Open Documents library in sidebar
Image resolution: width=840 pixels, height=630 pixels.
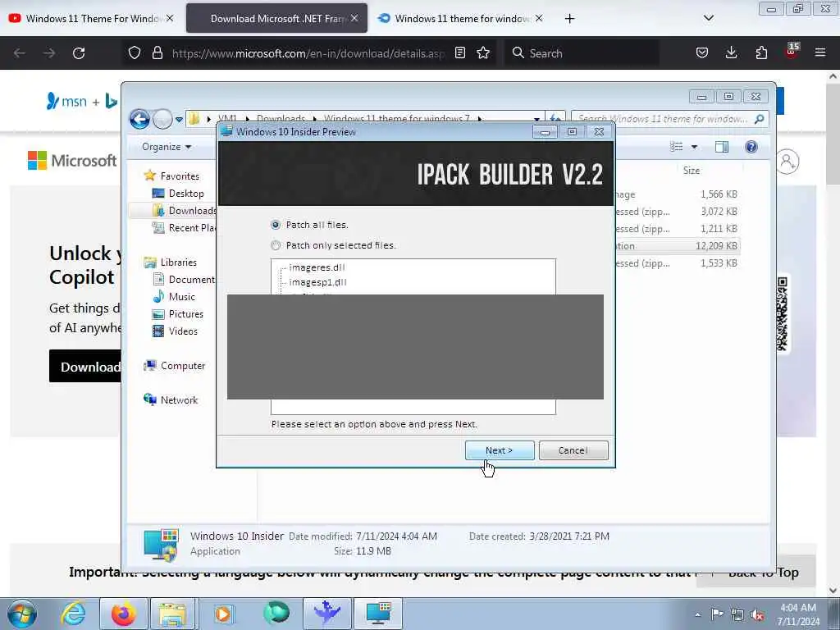(x=185, y=280)
